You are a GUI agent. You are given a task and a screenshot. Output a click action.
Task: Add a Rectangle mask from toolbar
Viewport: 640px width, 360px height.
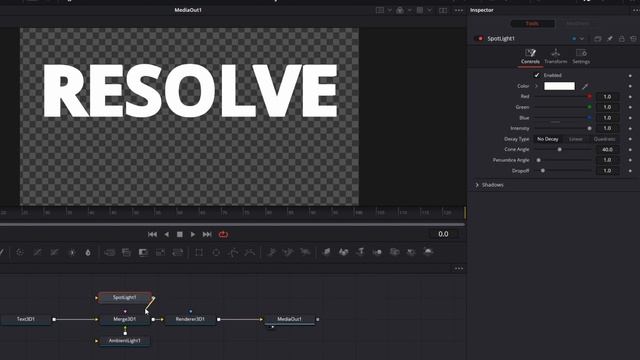[x=199, y=253]
